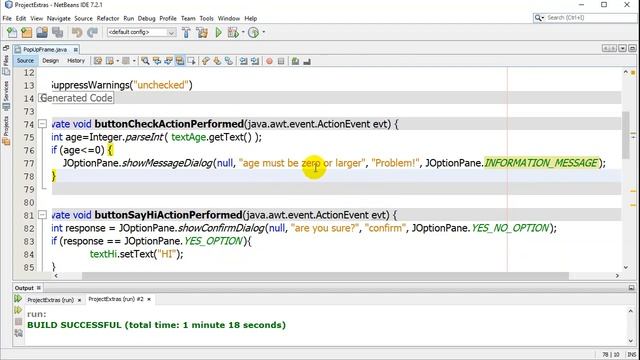Collapse the buttonSayHiActionPerformed method fold
This screenshot has width=640, height=360.
coord(42,215)
